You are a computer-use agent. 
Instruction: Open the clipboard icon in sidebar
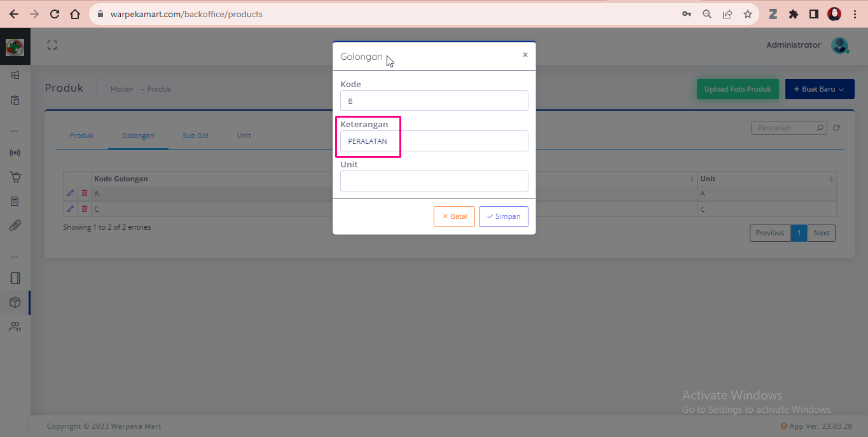15,100
